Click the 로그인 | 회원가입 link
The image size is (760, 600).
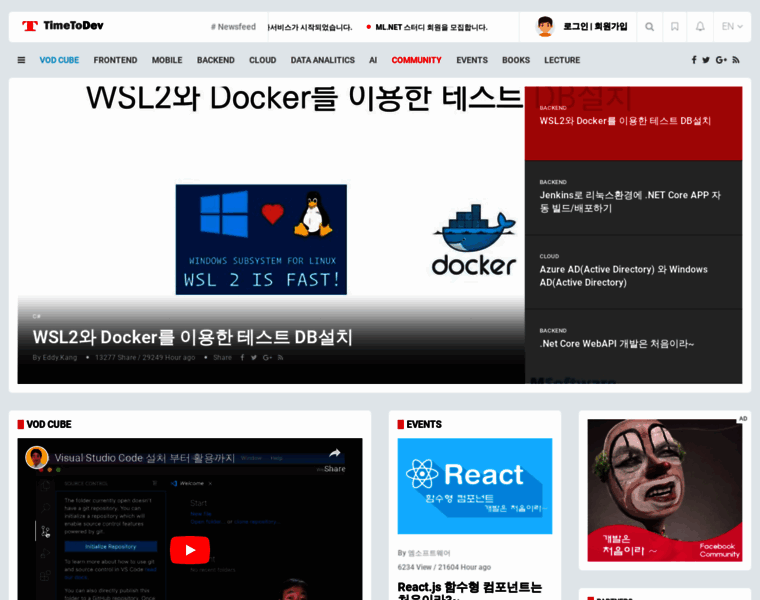coord(595,27)
